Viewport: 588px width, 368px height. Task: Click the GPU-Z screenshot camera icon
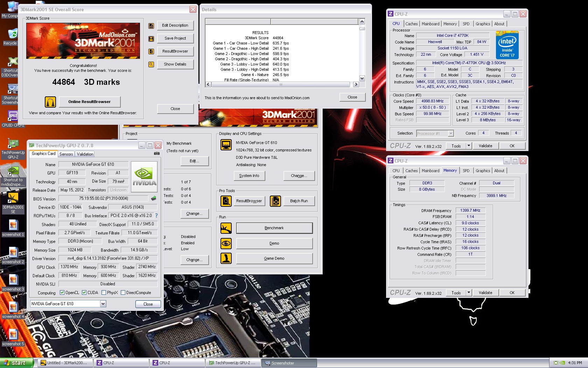(x=157, y=154)
